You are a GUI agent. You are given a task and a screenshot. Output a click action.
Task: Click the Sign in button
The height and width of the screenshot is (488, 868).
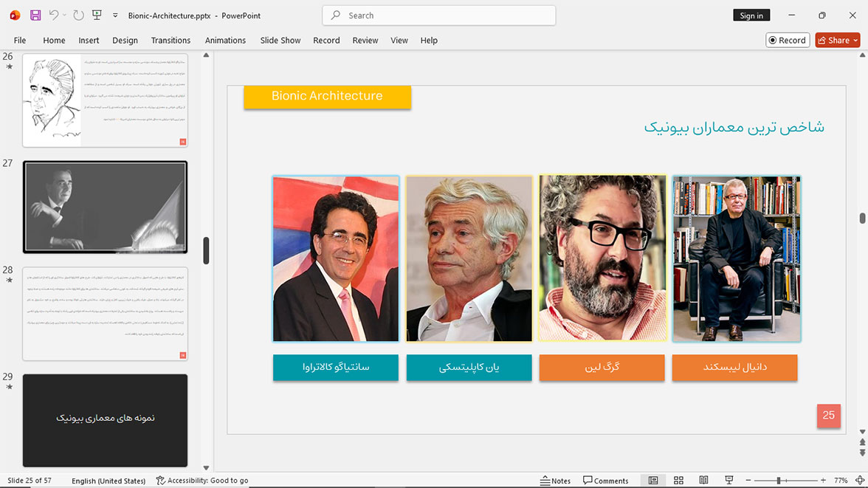point(751,16)
